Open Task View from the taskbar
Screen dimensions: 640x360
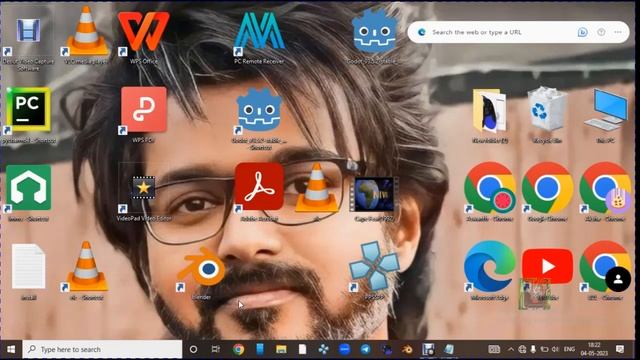tap(216, 349)
